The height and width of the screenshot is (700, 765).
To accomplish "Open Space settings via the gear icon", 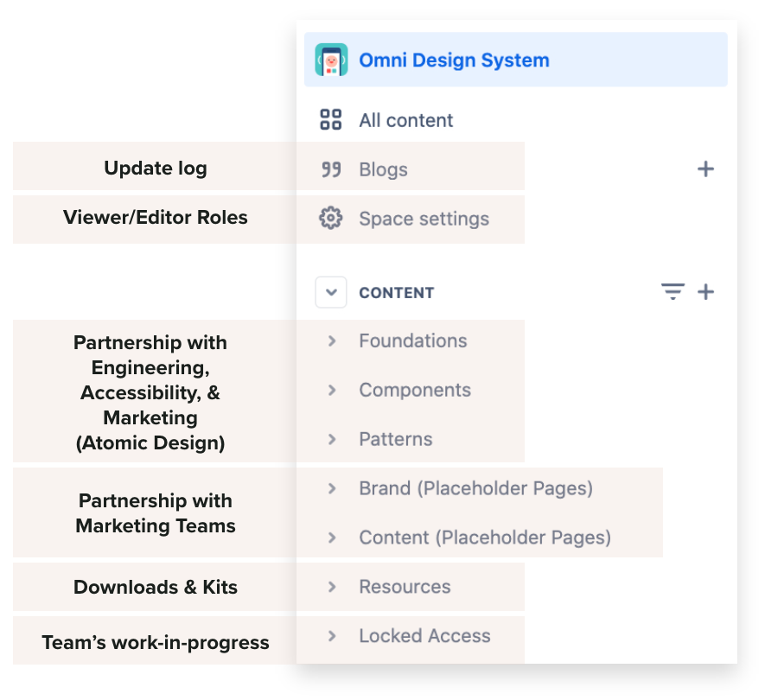I will (331, 220).
